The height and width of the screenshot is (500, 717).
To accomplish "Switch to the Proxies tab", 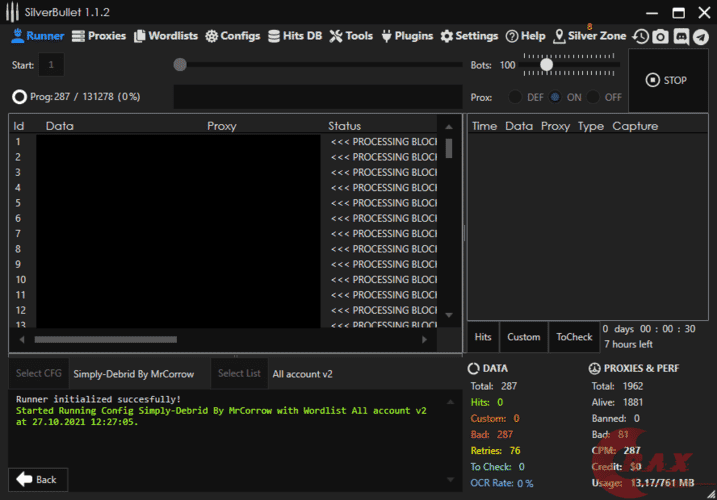I will coord(99,36).
